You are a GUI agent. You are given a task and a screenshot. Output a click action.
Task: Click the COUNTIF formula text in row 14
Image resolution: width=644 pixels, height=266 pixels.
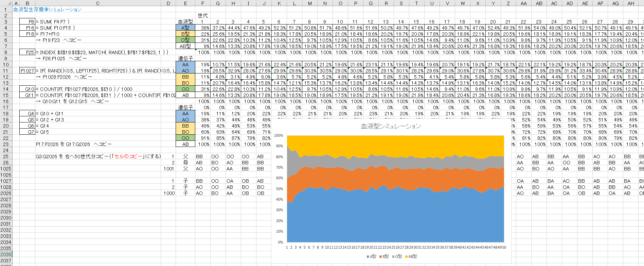(x=84, y=89)
